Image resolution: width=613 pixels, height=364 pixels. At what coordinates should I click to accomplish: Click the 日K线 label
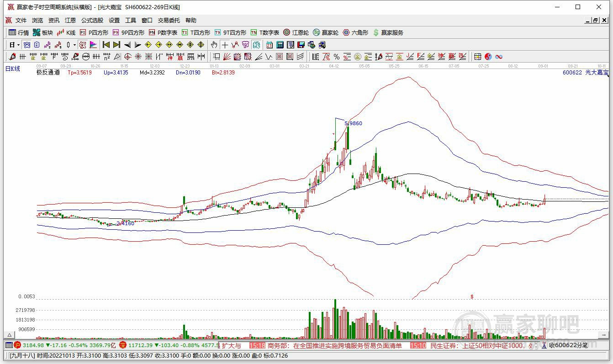tap(13, 69)
